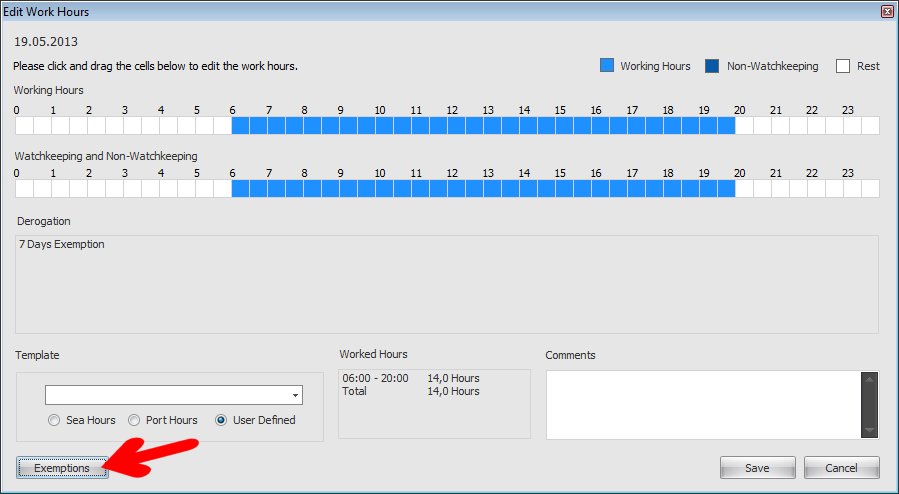The height and width of the screenshot is (494, 899).
Task: Click the Rest legend swatch
Action: point(843,66)
